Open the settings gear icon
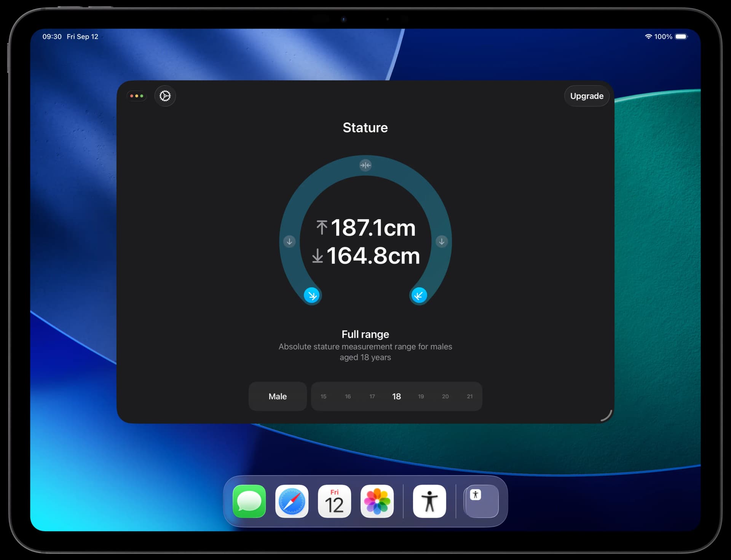The width and height of the screenshot is (731, 560). pos(165,96)
